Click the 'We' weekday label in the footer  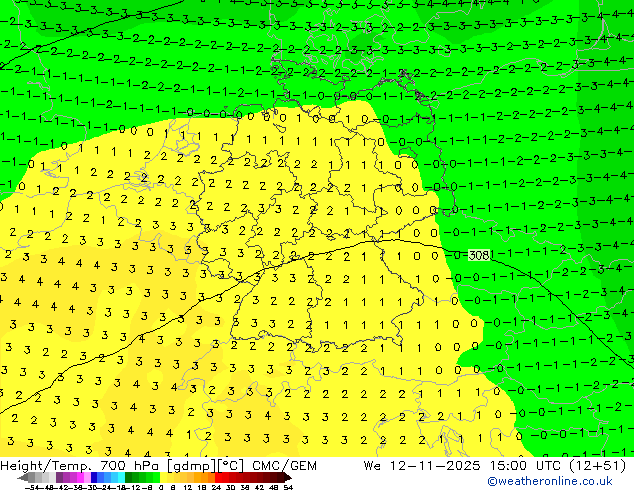coord(372,466)
